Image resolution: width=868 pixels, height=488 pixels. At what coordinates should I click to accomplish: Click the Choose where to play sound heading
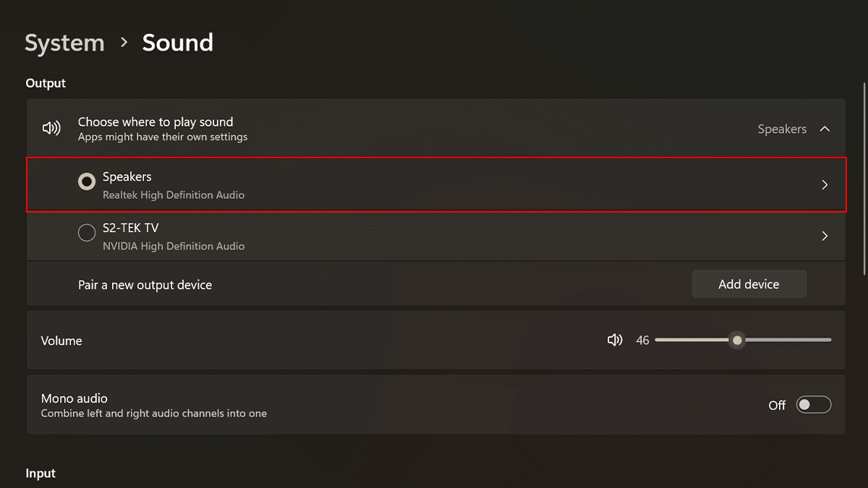(x=156, y=122)
